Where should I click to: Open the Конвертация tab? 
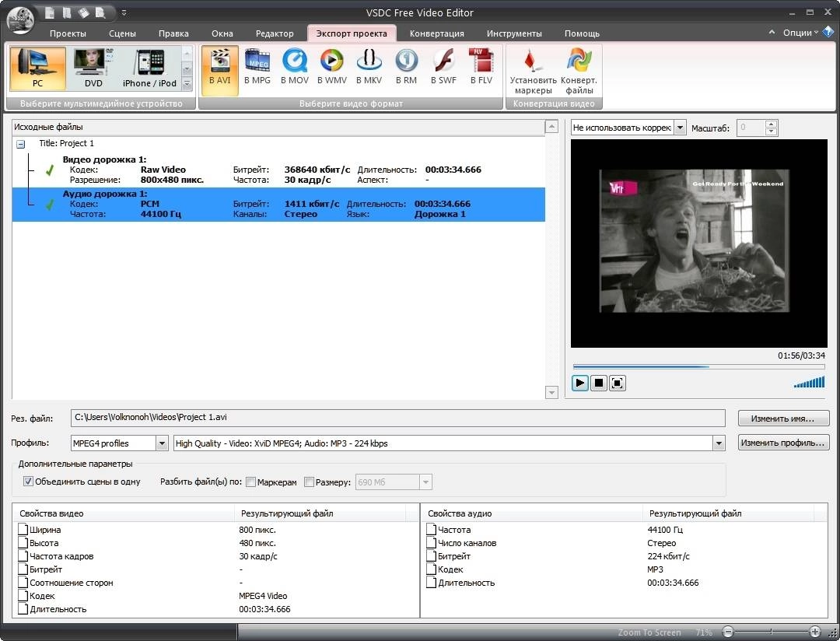tap(436, 33)
